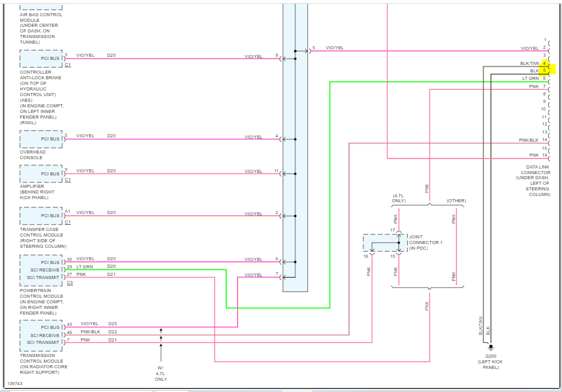Click the PNK/BLK pin 14 label
This screenshot has height=392, width=562.
pos(533,140)
